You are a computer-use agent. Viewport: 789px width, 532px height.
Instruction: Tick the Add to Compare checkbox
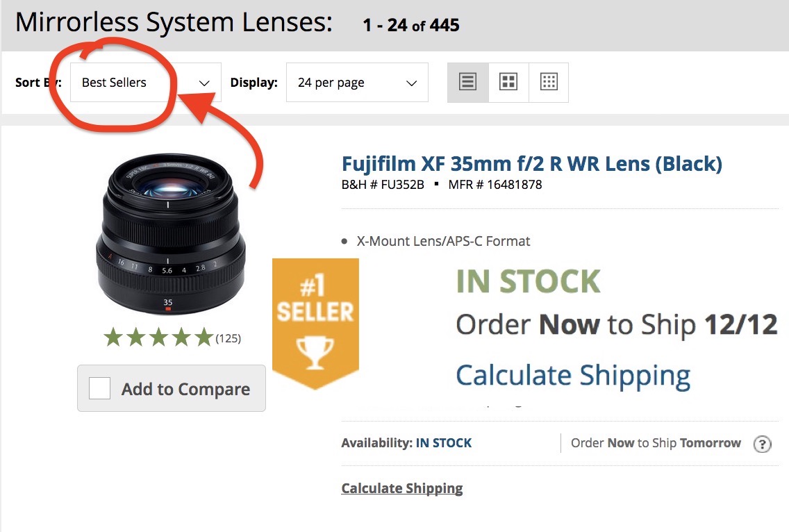(99, 388)
